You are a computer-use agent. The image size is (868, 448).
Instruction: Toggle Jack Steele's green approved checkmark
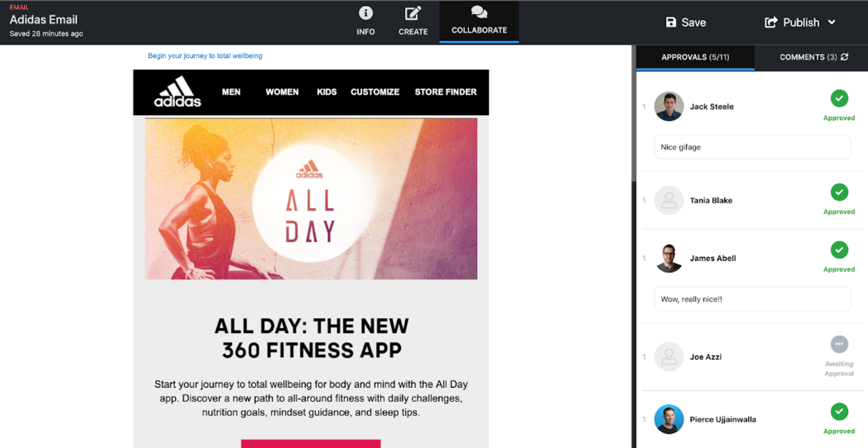[839, 98]
